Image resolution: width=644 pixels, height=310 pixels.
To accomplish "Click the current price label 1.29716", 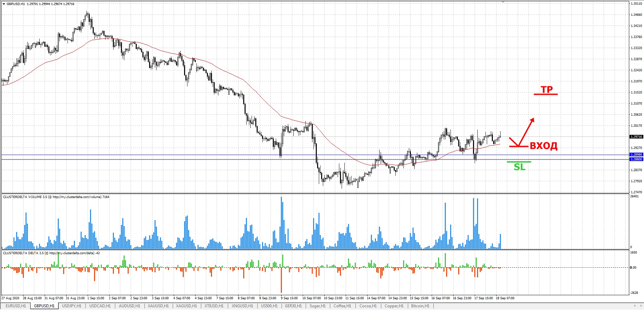I will point(636,137).
